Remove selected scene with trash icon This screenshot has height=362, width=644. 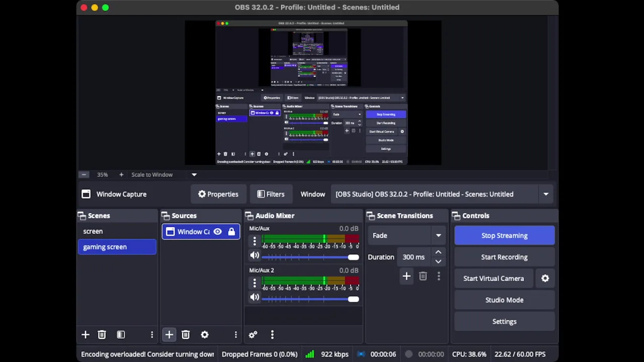pyautogui.click(x=102, y=335)
